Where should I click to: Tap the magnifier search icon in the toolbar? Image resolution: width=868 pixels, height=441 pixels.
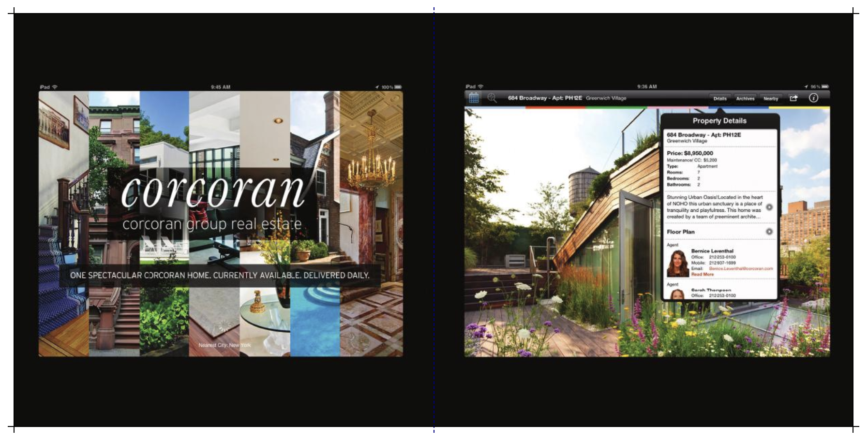(492, 98)
